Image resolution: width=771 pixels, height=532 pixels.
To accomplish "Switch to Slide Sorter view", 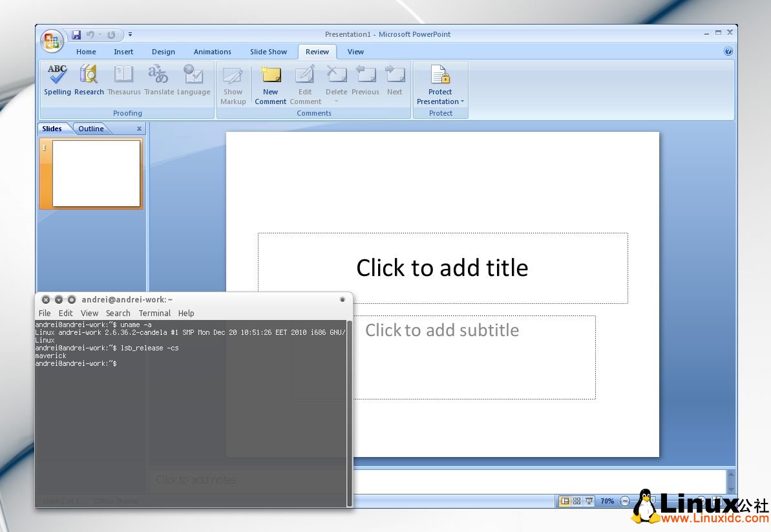I will (x=576, y=501).
